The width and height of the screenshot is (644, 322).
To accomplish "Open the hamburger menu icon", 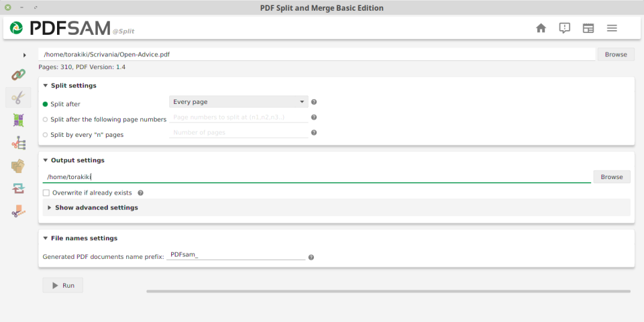I will [612, 28].
